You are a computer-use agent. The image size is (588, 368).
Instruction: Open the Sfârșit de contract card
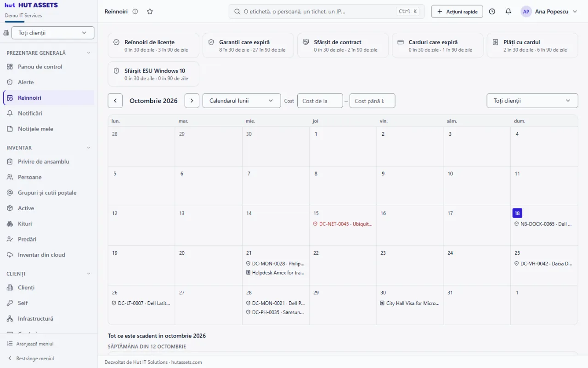point(343,46)
